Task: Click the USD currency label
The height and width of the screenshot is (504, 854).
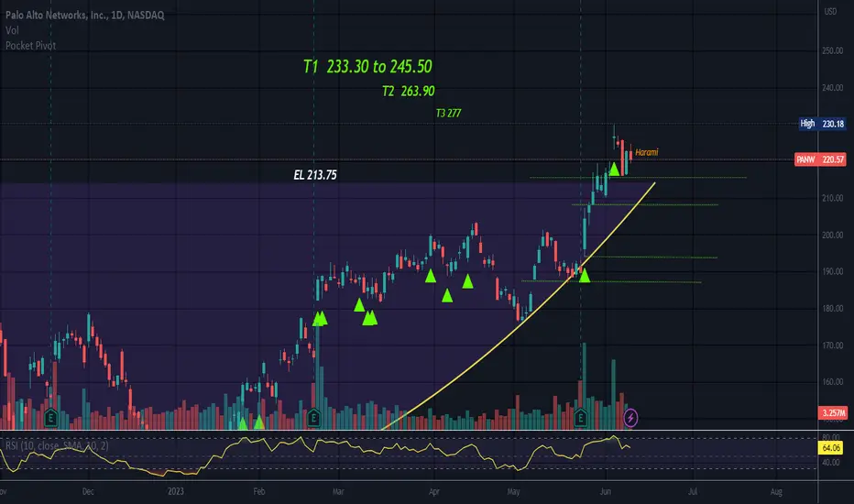Action: pos(830,11)
